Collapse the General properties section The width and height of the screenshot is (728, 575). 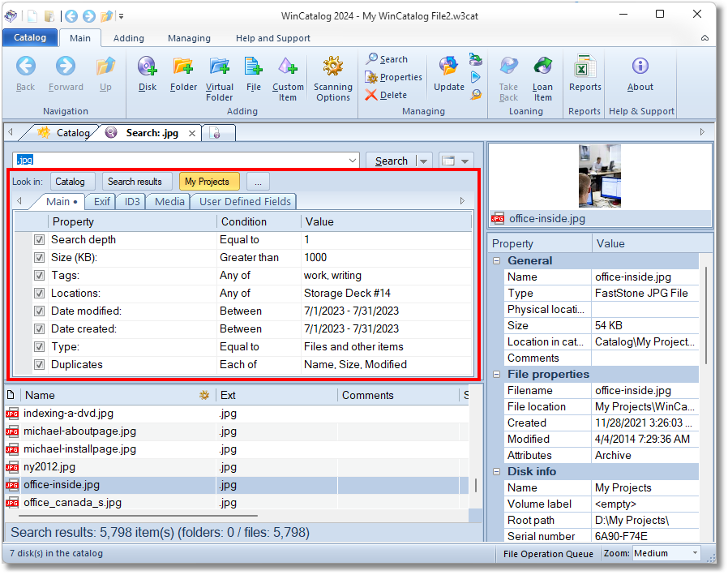(496, 261)
